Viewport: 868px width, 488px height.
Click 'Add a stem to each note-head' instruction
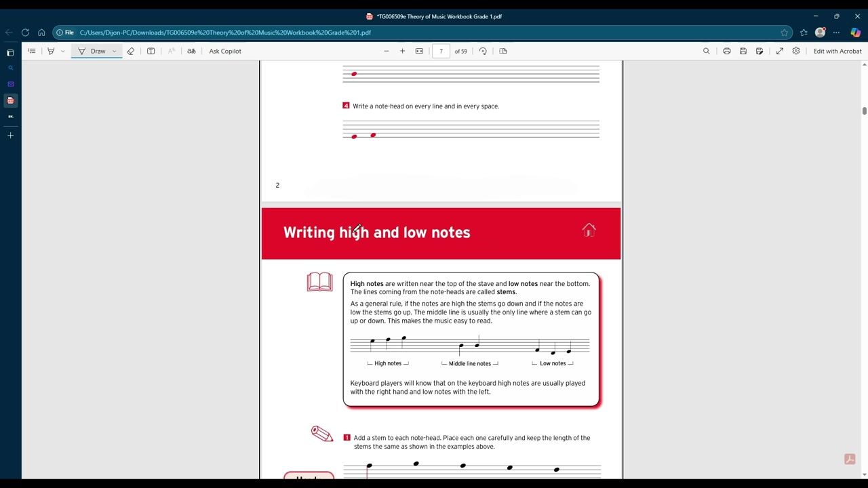[x=472, y=442]
